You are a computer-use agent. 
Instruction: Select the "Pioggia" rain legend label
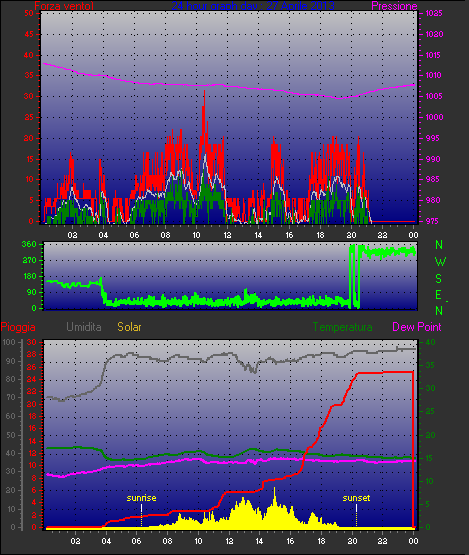tap(18, 327)
